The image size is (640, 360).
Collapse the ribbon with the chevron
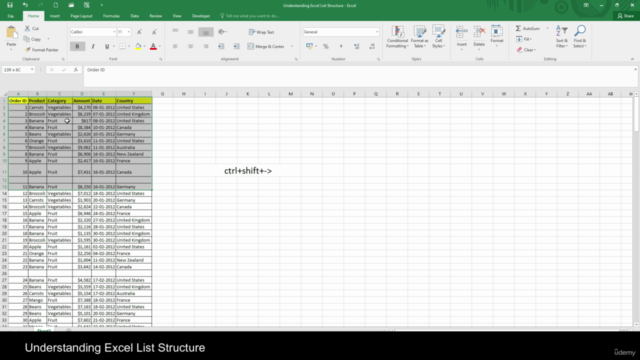(x=632, y=59)
